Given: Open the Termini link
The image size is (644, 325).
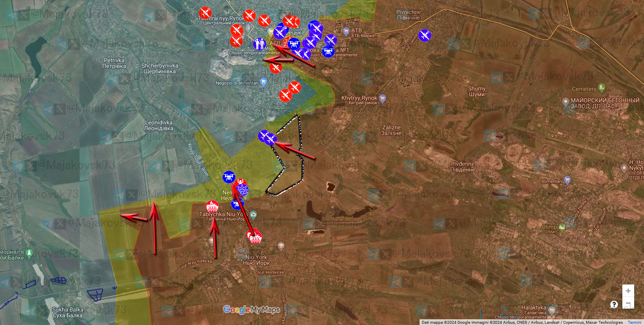Looking at the screenshot, I should [635, 323].
